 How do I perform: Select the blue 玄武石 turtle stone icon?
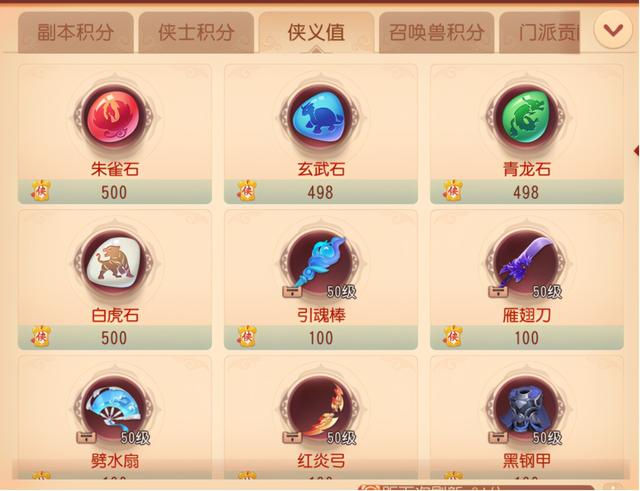click(x=320, y=118)
